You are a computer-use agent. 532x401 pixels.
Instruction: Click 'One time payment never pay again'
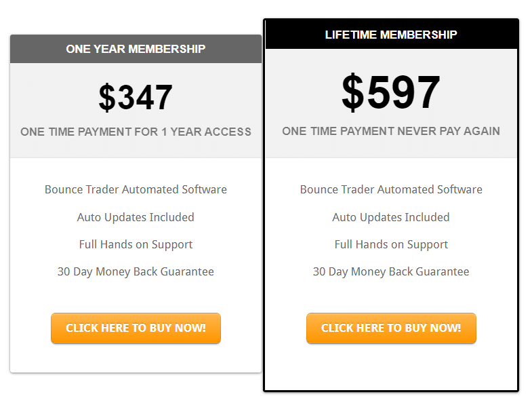coord(391,131)
